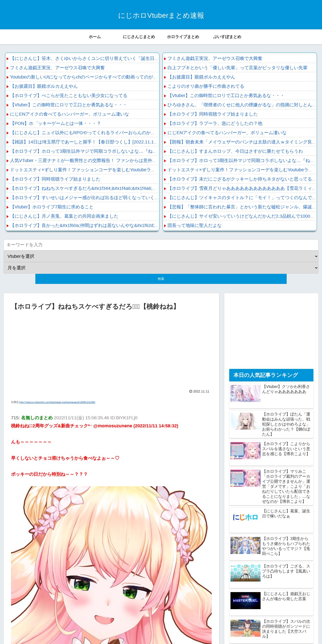Open thumbnail for マリみこ ホロライブ裁判 article

(x=246, y=478)
